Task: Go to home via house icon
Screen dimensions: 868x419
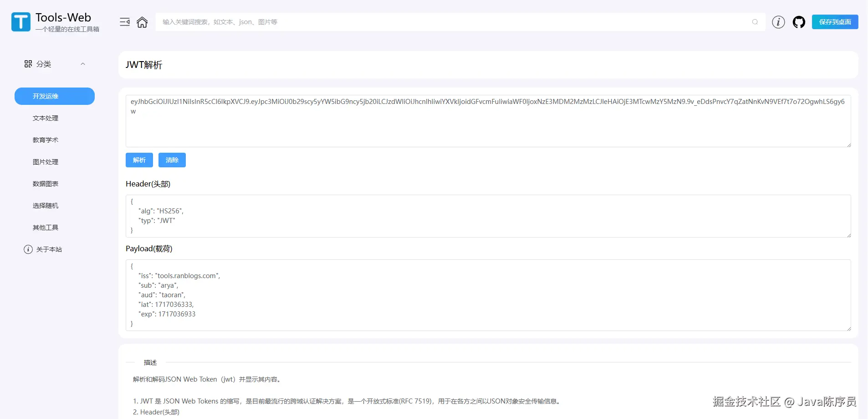Action: pos(142,22)
